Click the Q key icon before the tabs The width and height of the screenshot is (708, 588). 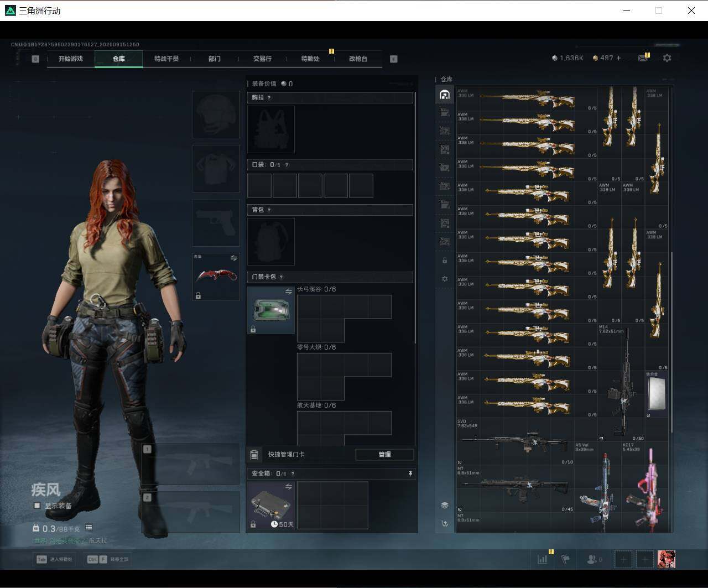coord(35,59)
